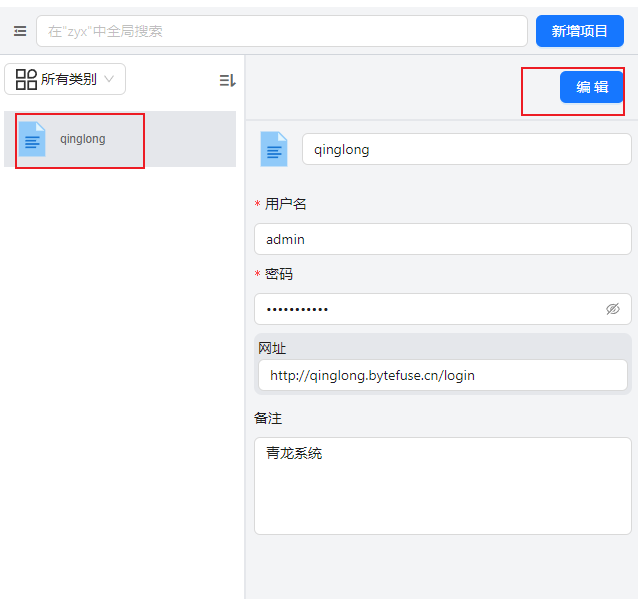
Task: Open the hamburger menu at top-left
Action: pos(20,31)
